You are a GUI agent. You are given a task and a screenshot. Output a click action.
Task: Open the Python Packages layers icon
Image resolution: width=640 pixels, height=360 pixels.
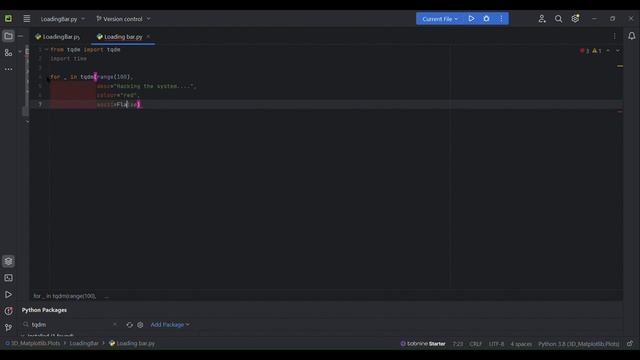pos(8,261)
